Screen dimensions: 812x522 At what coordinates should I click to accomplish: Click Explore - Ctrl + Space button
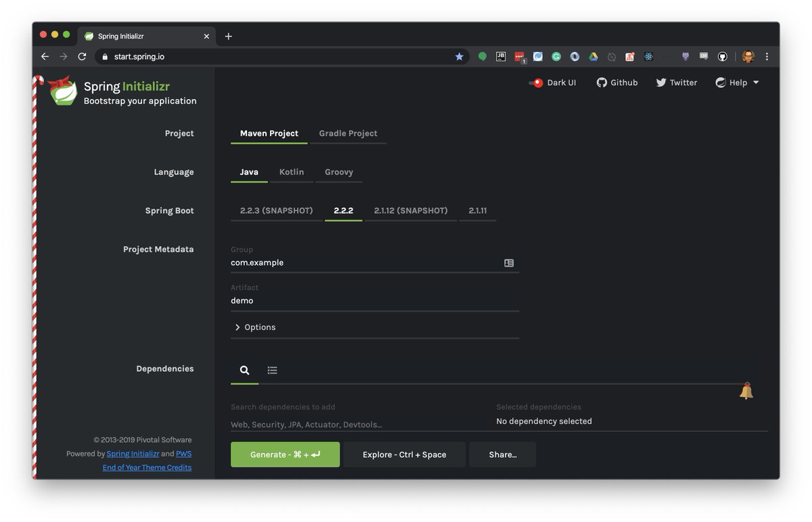pos(405,455)
